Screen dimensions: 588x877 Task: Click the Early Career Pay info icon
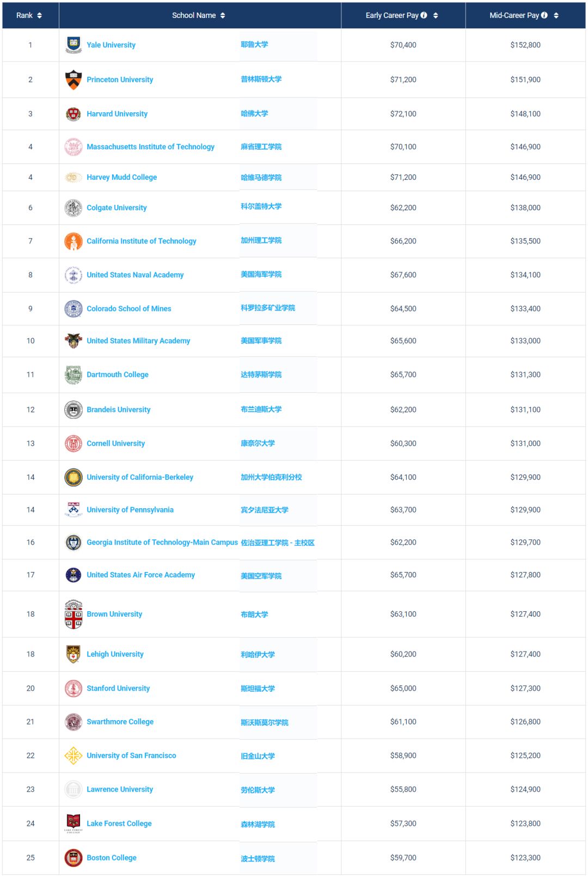[x=424, y=15]
